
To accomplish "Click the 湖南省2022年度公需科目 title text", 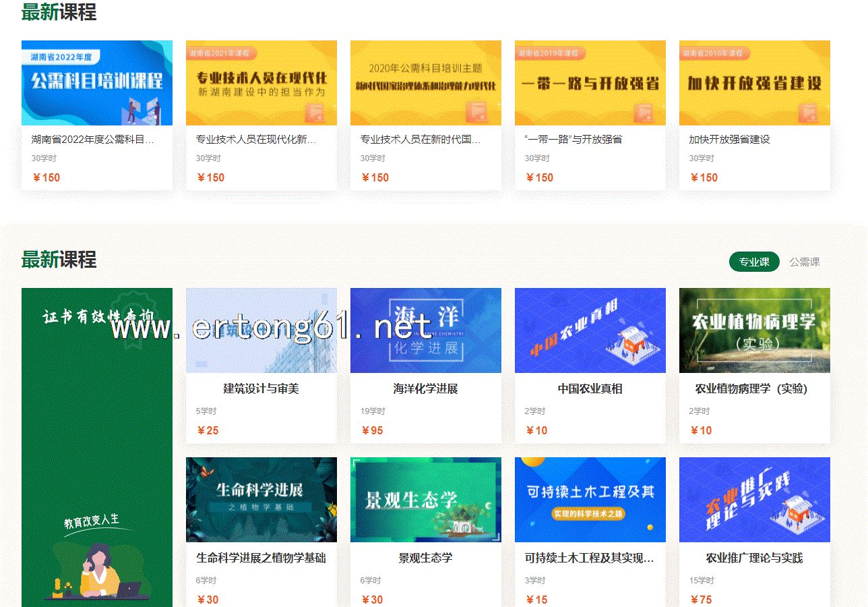I will [93, 140].
